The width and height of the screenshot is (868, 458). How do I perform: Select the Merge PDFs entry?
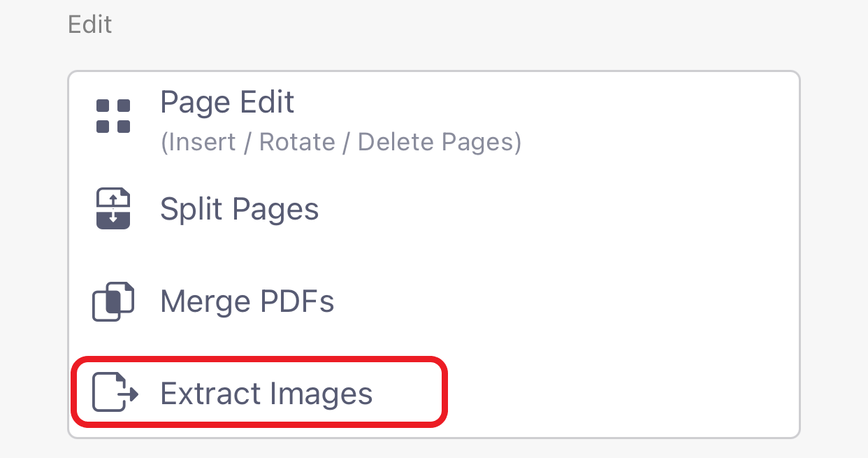point(433,301)
